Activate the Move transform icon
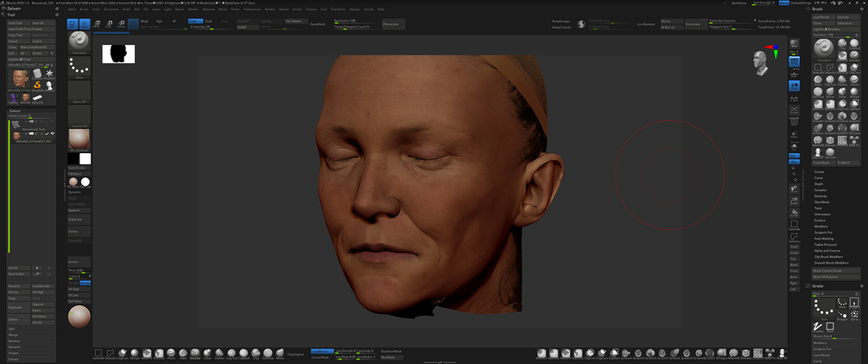 pyautogui.click(x=97, y=24)
